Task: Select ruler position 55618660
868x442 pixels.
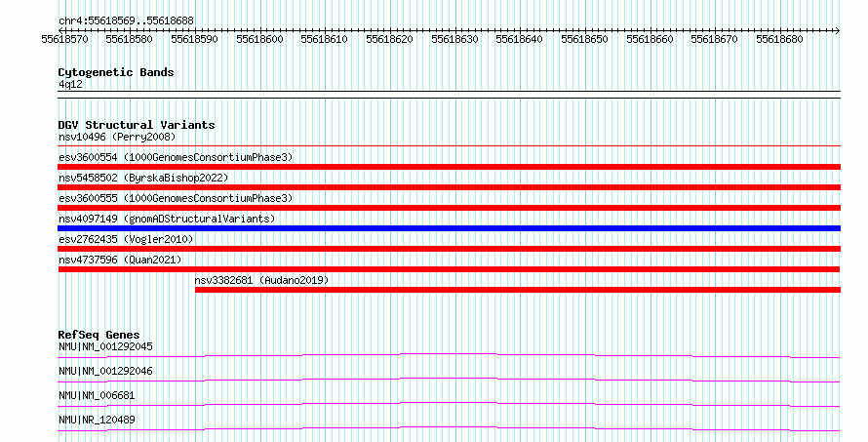Action: pyautogui.click(x=650, y=39)
